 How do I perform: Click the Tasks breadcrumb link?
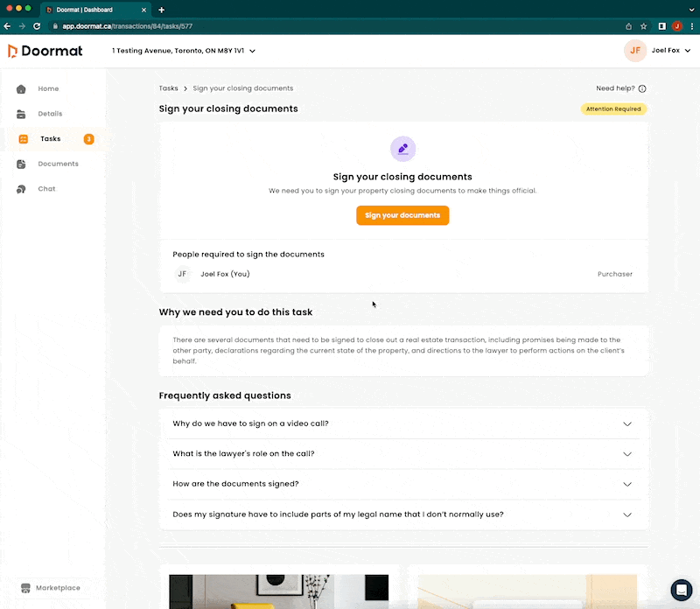pos(168,88)
